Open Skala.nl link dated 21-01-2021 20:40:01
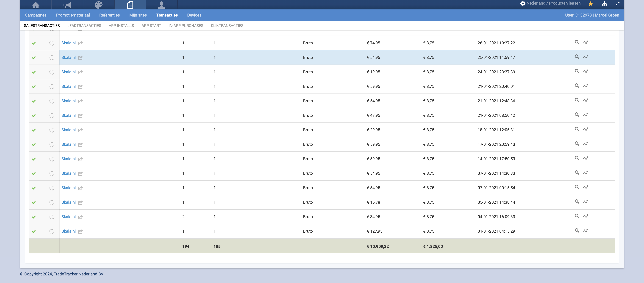This screenshot has height=283, width=644. point(69,86)
